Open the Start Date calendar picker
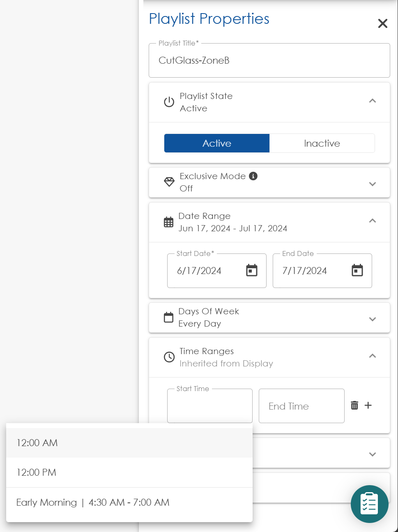The image size is (398, 532). 252,270
